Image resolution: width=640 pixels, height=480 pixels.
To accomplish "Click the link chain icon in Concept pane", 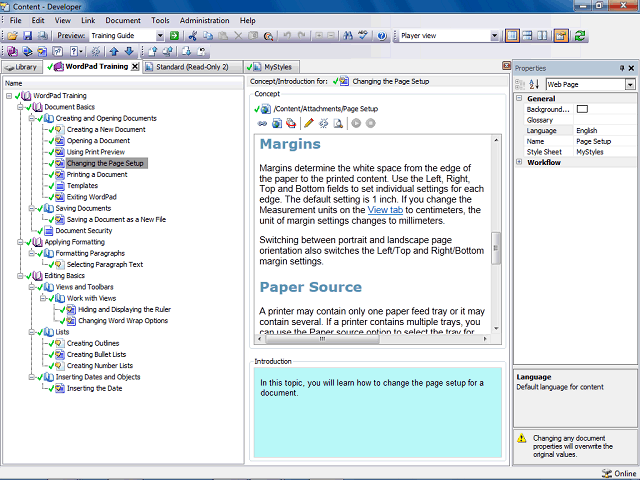I will pos(262,123).
